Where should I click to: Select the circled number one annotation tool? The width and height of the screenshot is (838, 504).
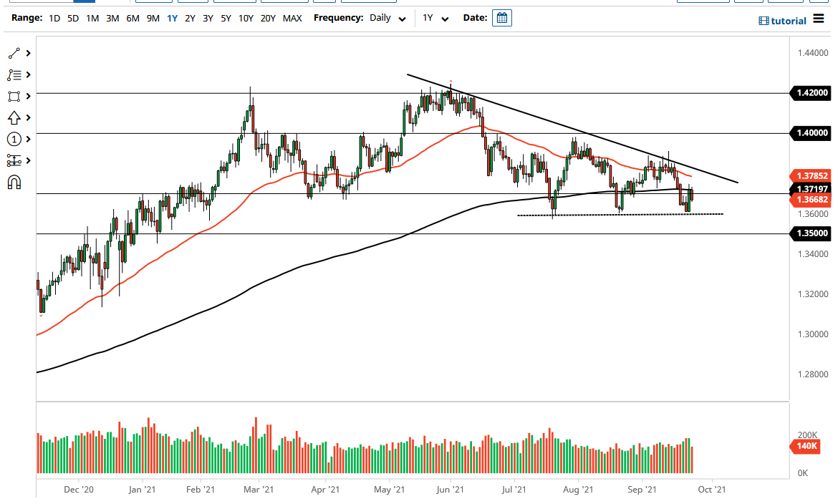pos(14,139)
